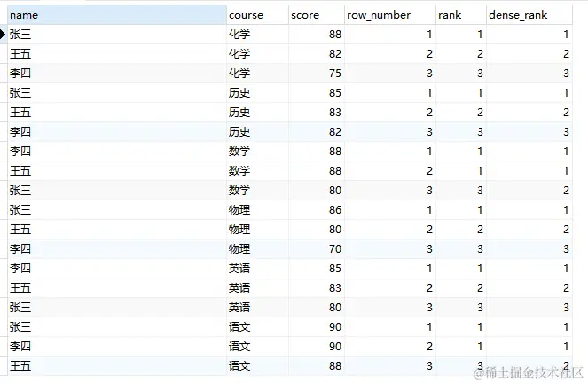Viewport: 588px width, 384px height.
Task: Click score 70 for 李四 物理
Action: click(316, 249)
